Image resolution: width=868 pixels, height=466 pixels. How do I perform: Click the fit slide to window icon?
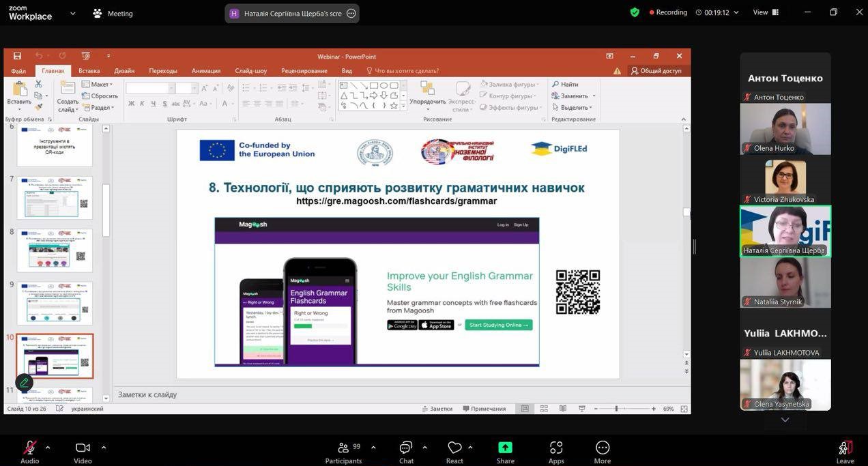[683, 409]
